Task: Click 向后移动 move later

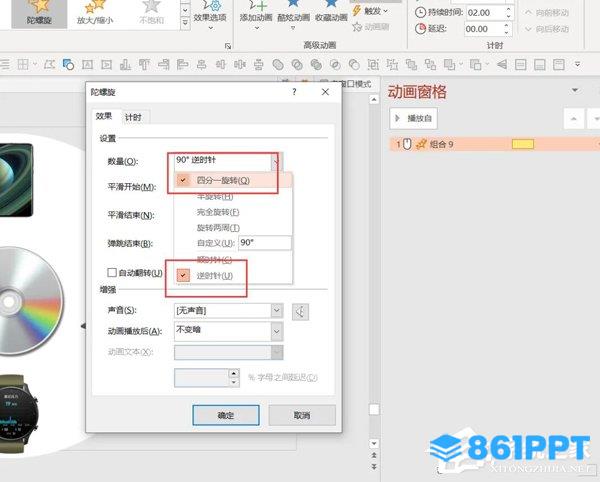Action: point(547,29)
